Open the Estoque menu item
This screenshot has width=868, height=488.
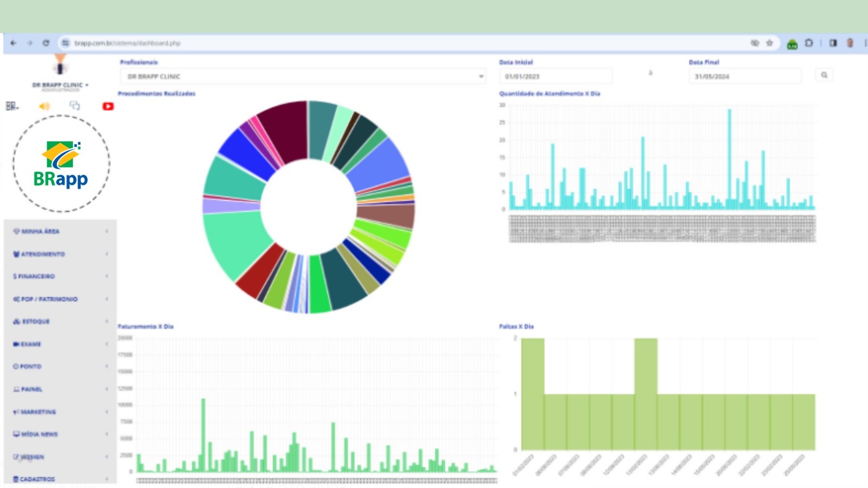coord(36,322)
